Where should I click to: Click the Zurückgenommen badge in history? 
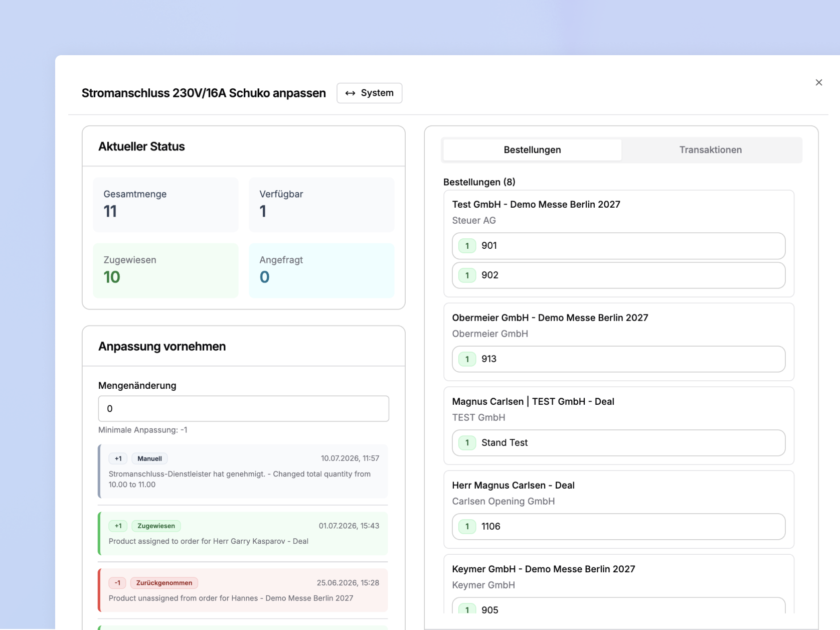click(164, 583)
